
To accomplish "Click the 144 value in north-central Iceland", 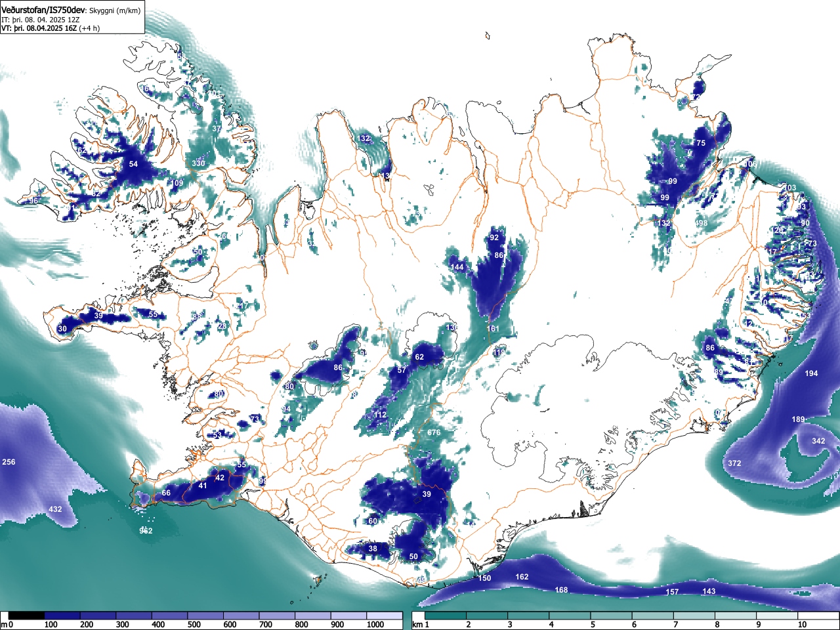I will pos(457,267).
